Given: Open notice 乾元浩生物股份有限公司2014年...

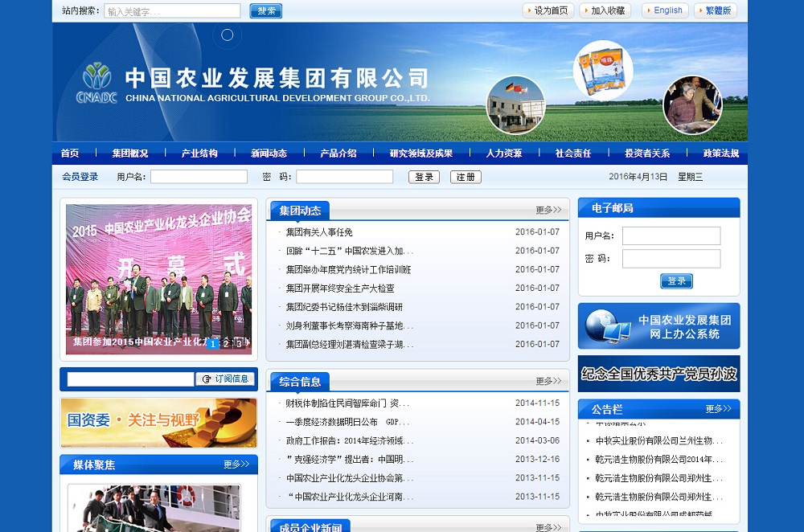Looking at the screenshot, I should [x=659, y=459].
